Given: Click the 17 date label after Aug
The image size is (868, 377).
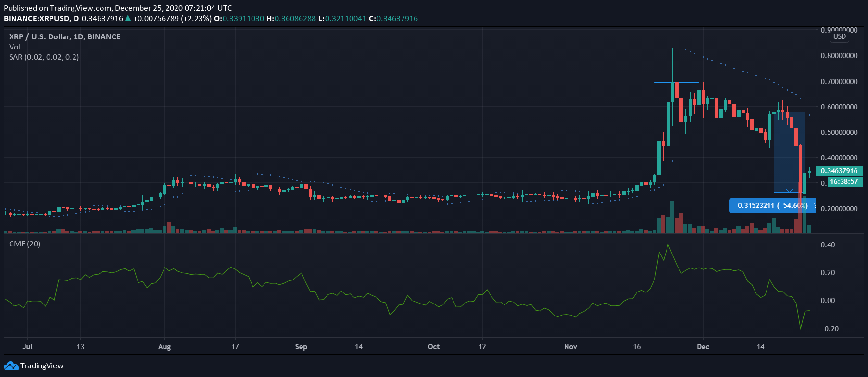Looking at the screenshot, I should [x=235, y=347].
